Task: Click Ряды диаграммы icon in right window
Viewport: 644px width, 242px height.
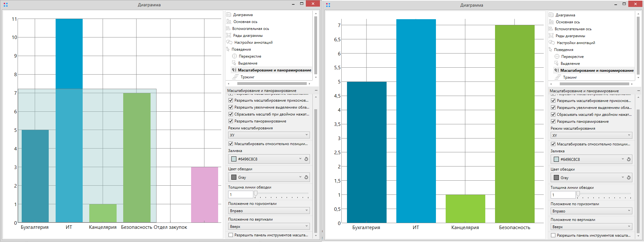Action: tap(551, 36)
